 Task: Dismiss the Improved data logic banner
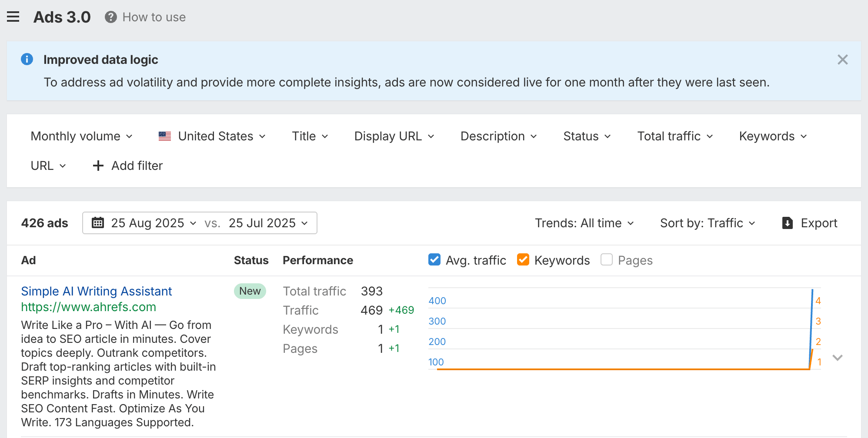pos(842,60)
